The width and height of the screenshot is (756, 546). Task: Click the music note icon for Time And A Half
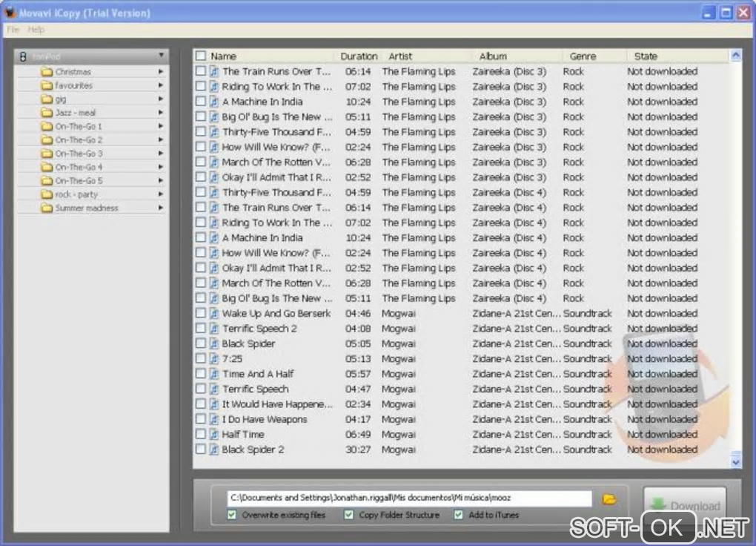tap(214, 374)
